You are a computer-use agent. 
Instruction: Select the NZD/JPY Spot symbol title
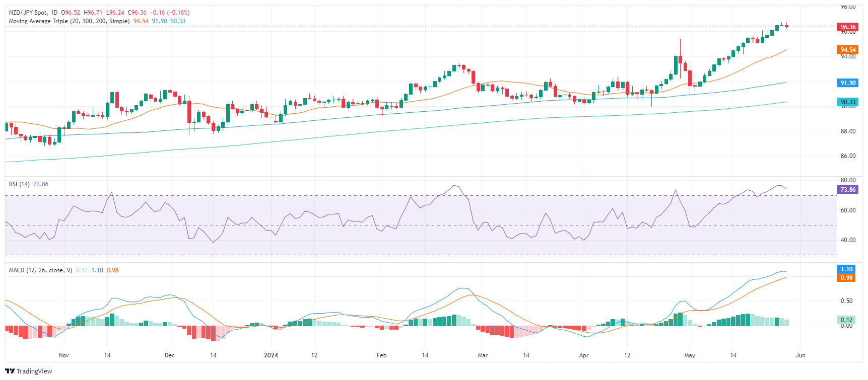(x=29, y=13)
